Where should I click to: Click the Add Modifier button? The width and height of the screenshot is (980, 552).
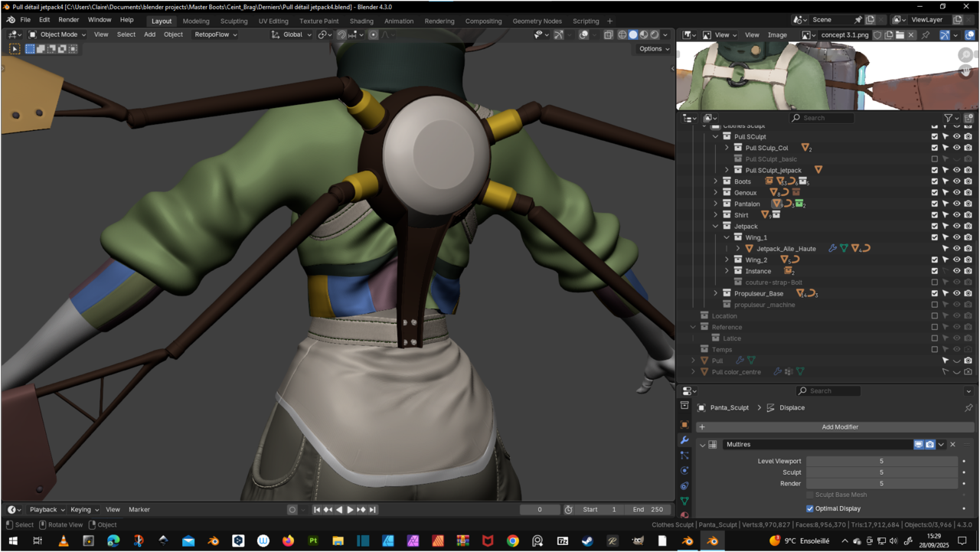click(x=840, y=427)
